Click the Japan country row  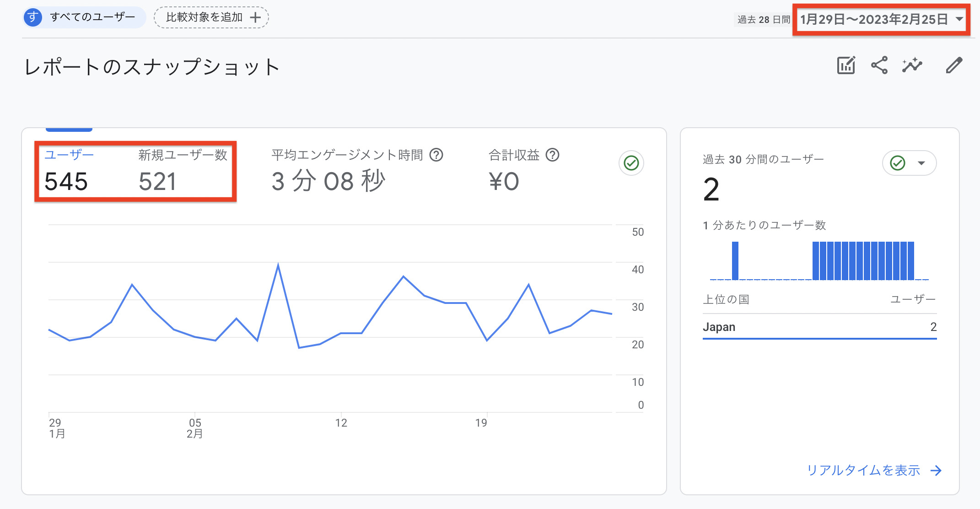[819, 327]
